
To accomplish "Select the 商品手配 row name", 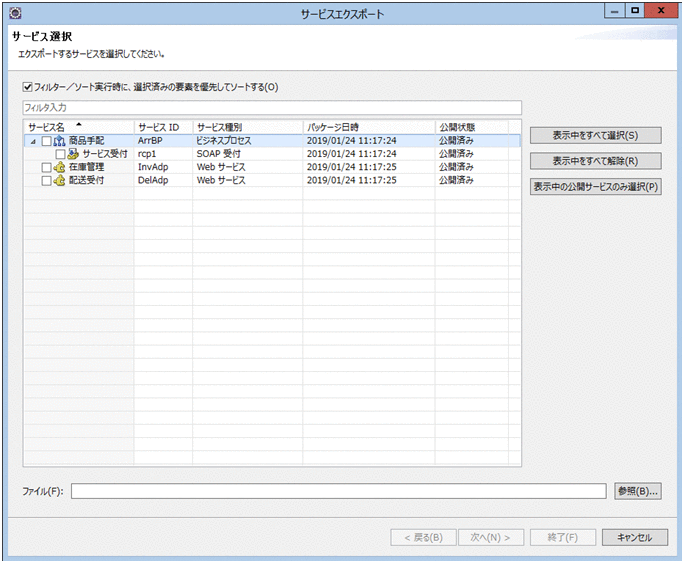I will [x=86, y=141].
